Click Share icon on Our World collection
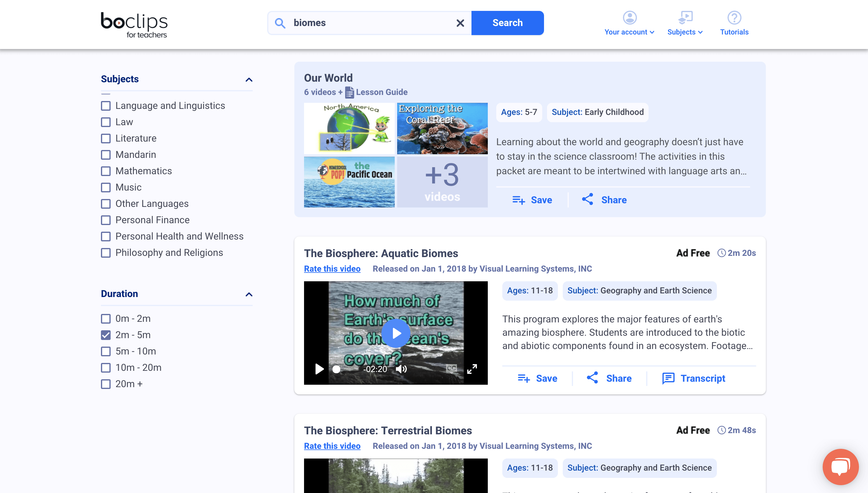 click(x=588, y=199)
